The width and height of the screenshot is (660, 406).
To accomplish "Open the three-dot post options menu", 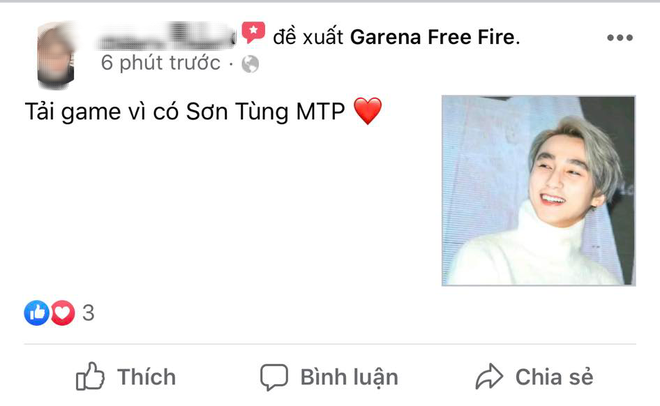I will [620, 38].
